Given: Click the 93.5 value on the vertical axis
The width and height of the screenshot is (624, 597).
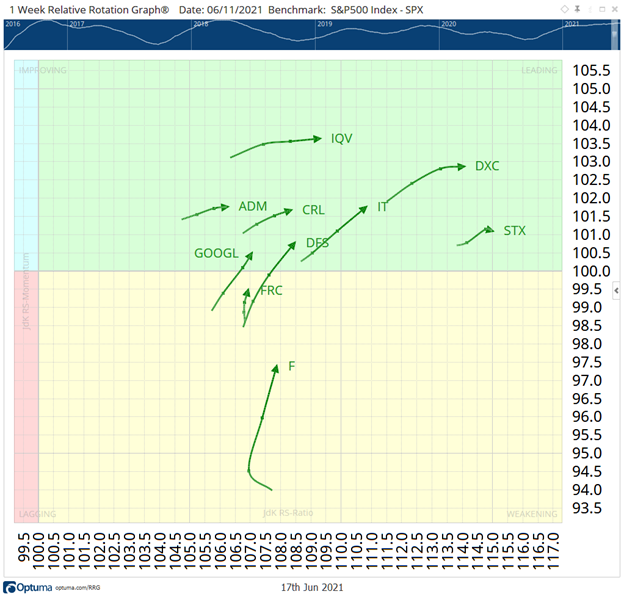Looking at the screenshot, I should (x=587, y=508).
